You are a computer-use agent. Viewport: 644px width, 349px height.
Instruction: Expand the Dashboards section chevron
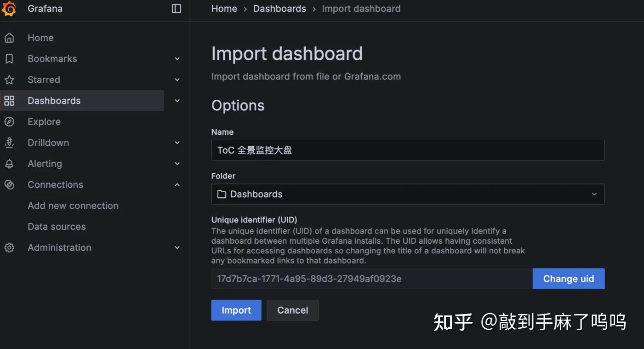pos(177,101)
